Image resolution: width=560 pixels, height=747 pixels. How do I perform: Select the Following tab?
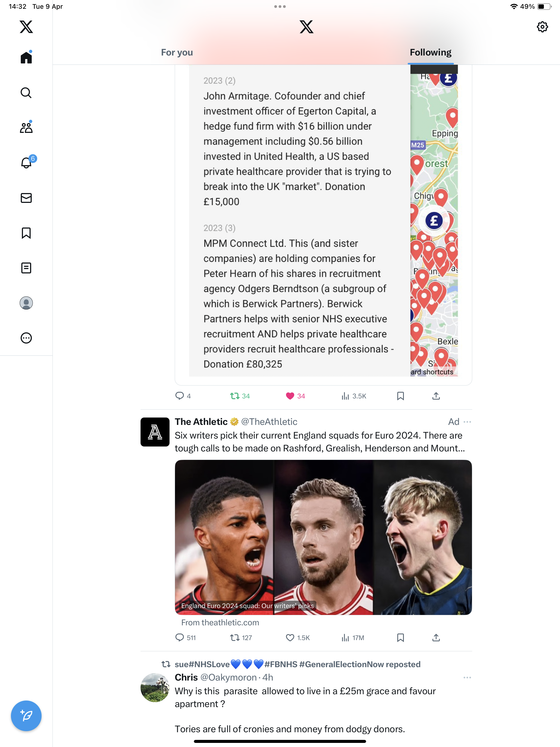click(x=431, y=52)
